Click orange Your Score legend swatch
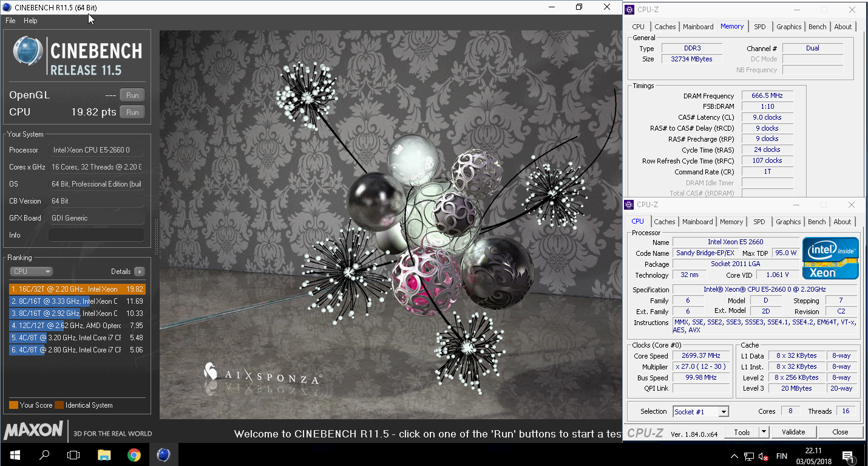This screenshot has width=868, height=466. (x=13, y=405)
